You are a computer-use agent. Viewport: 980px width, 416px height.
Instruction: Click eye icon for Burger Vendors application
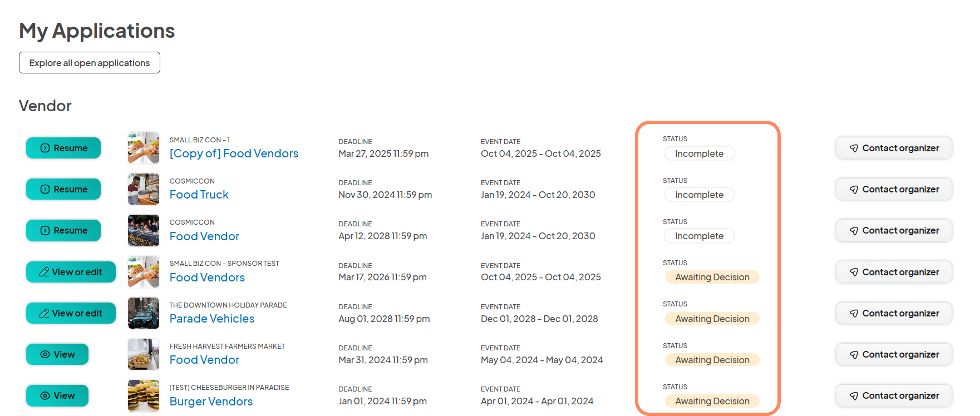point(45,395)
